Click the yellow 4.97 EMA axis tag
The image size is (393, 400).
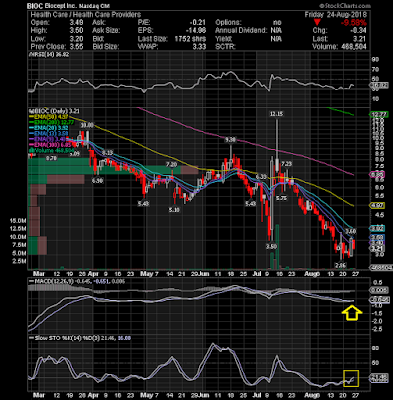[x=377, y=205]
